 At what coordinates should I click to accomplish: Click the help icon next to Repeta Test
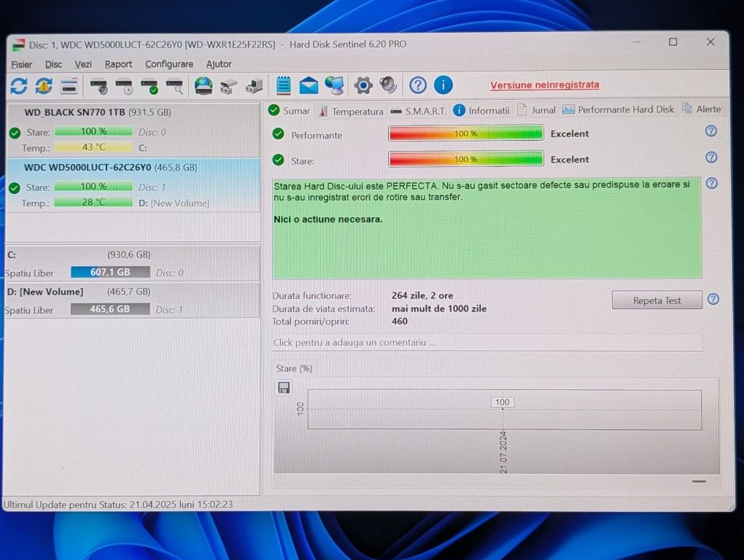click(x=713, y=299)
